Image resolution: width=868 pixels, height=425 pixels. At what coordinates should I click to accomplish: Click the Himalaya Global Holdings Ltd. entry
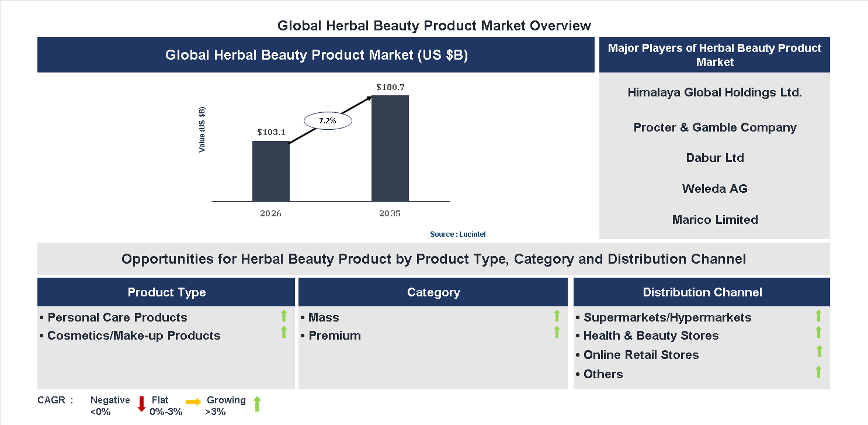[714, 92]
